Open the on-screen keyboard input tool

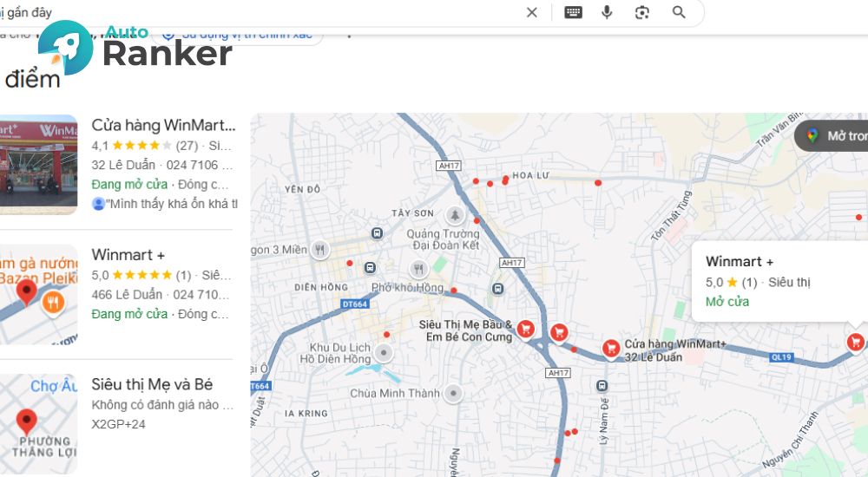pos(573,12)
